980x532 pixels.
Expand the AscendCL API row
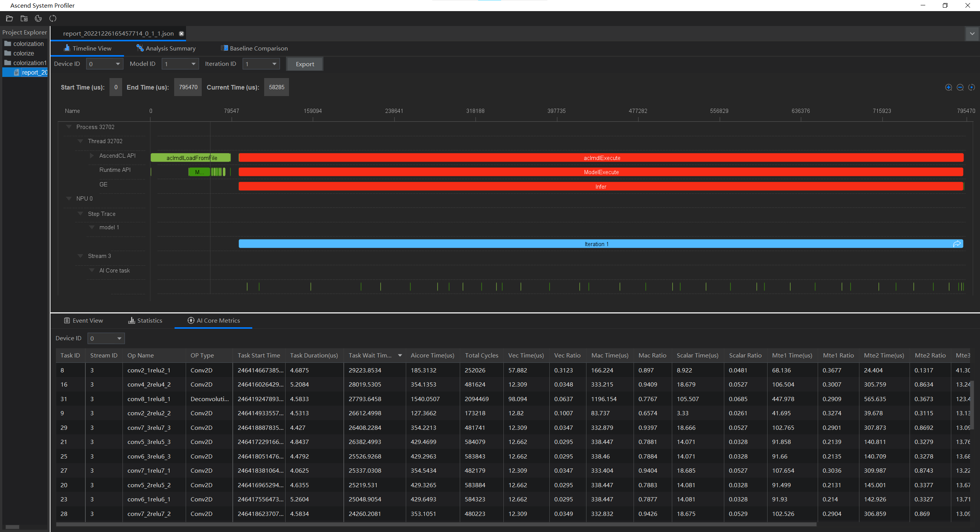pos(92,156)
